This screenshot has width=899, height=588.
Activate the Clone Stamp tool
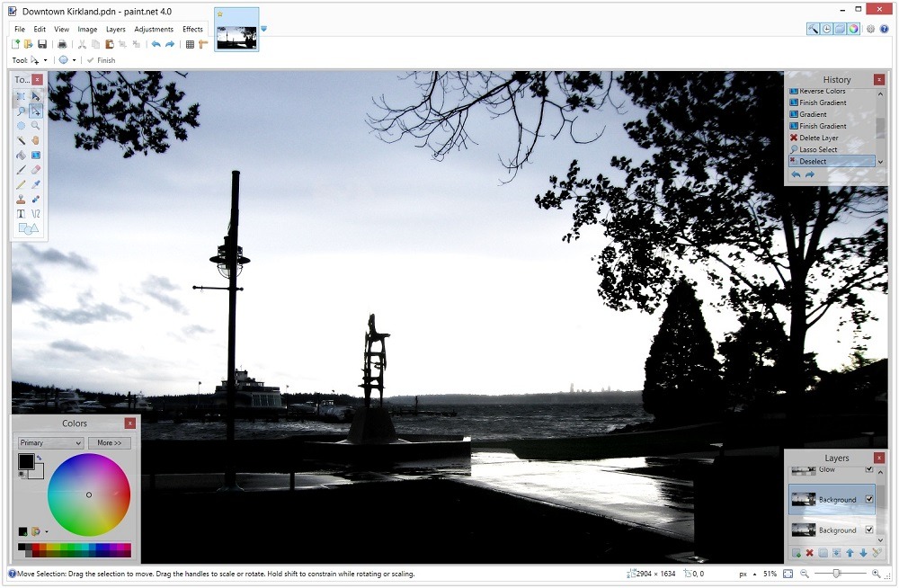(x=21, y=198)
